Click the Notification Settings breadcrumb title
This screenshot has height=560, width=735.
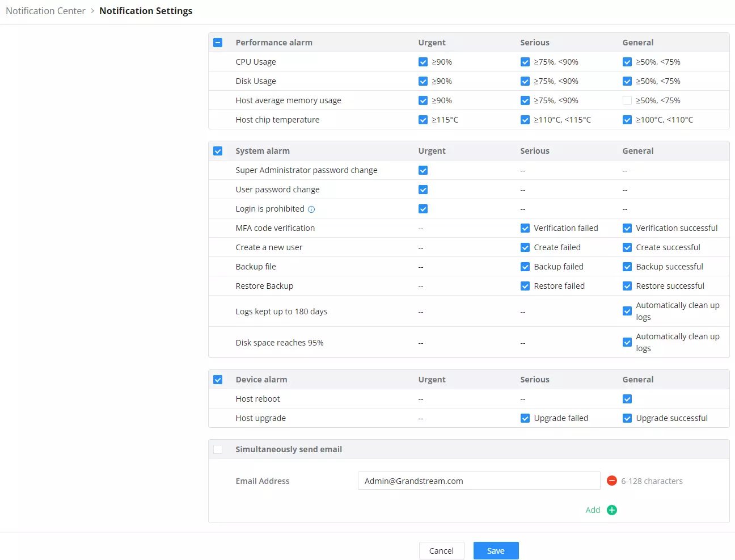tap(146, 11)
